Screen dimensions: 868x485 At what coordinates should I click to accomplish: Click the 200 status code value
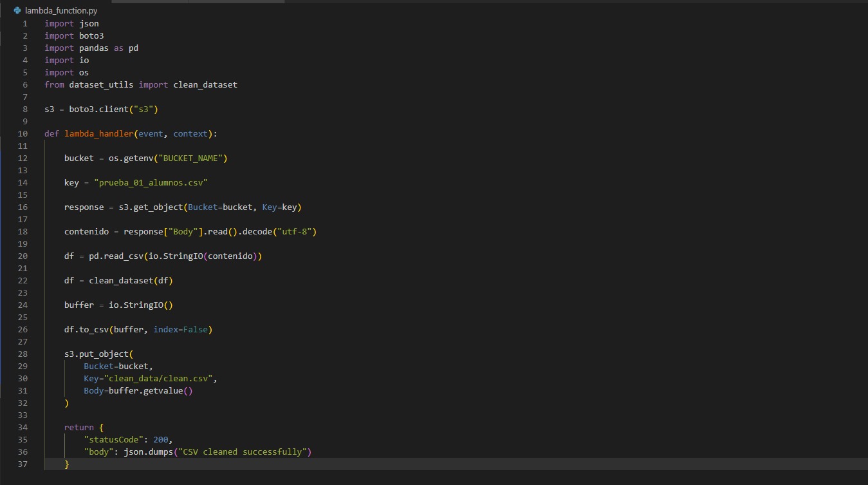[160, 440]
